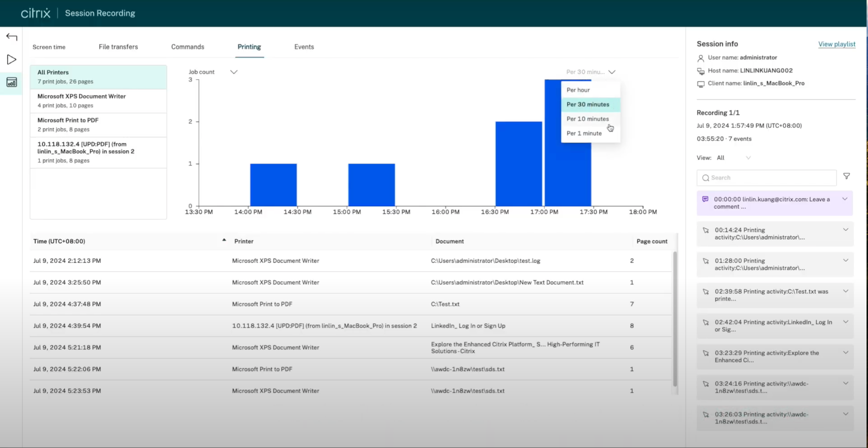Switch to the Events tab

click(304, 47)
